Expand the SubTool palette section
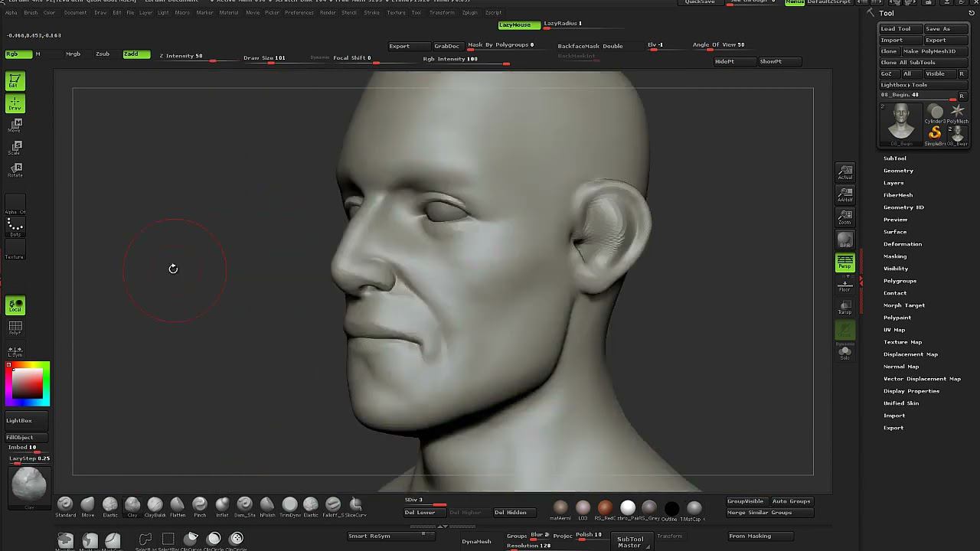 point(894,158)
